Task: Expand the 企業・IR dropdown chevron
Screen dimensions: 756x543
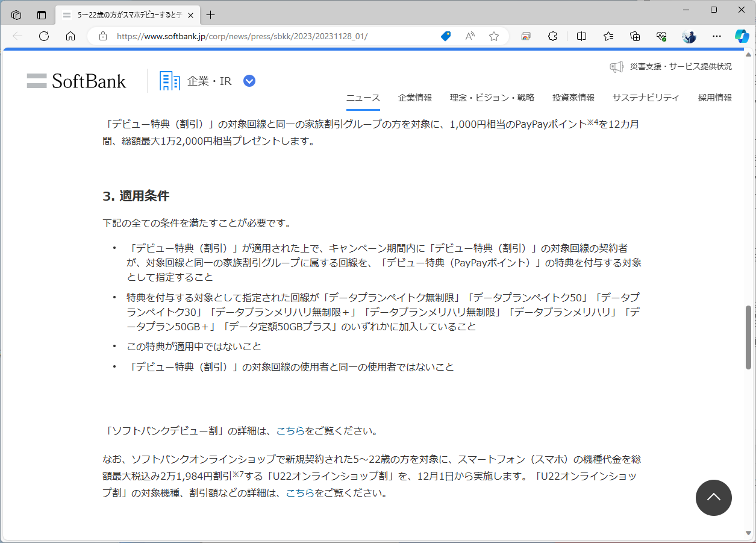Action: click(x=249, y=80)
